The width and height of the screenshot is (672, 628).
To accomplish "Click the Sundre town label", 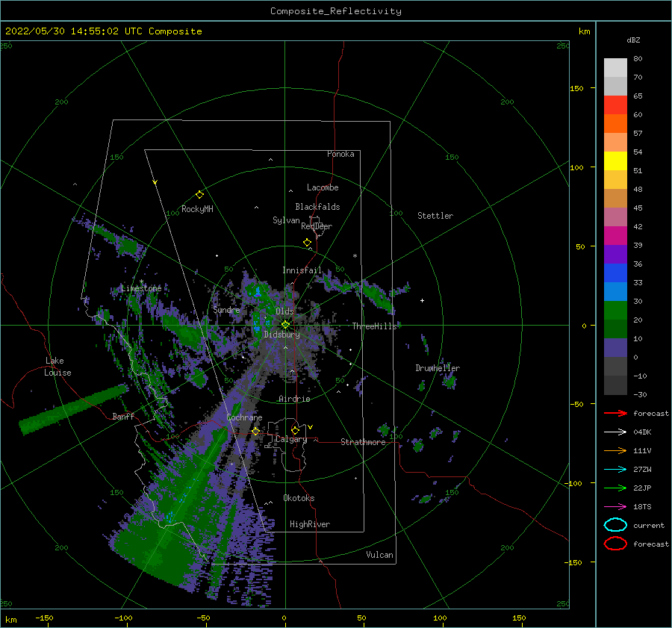I will coord(227,309).
